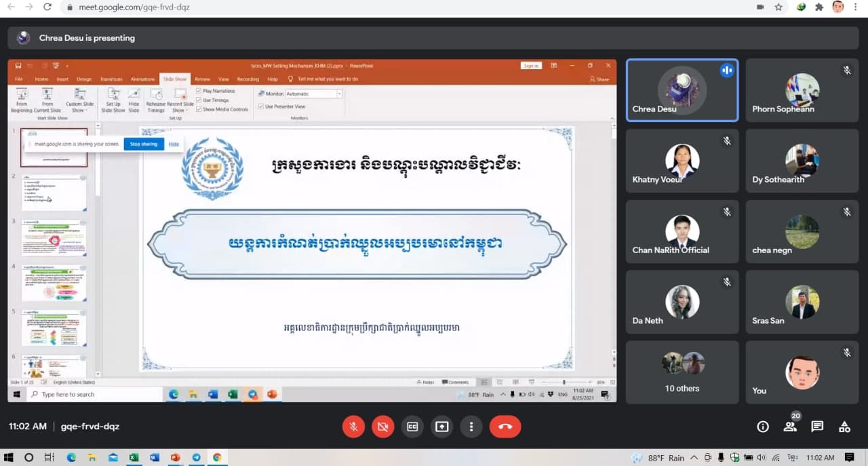Show the participants list people icon
The width and height of the screenshot is (868, 466).
790,427
